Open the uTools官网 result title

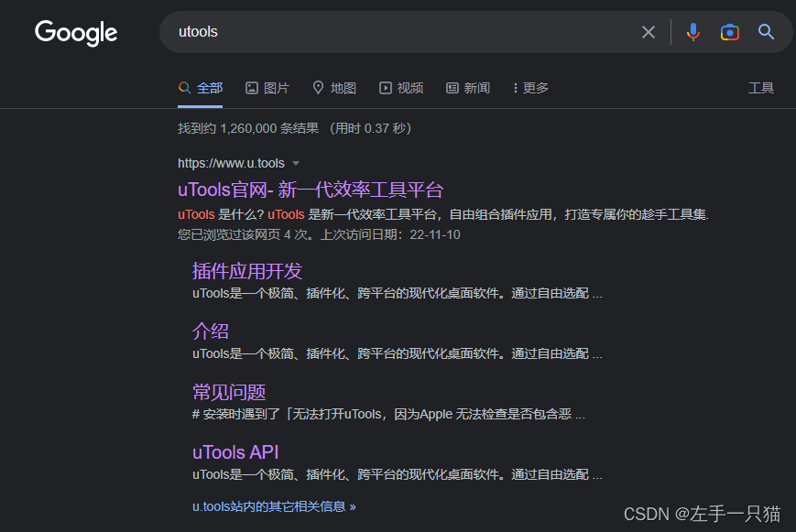point(311,190)
